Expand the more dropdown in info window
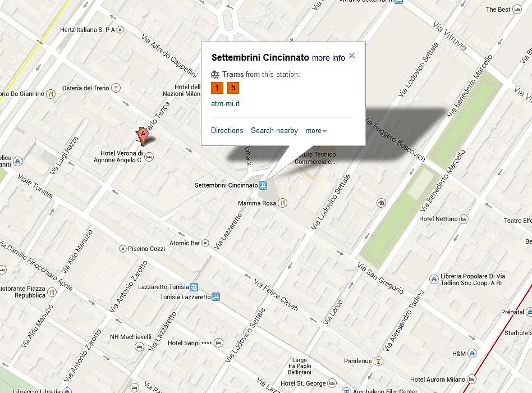 (316, 131)
